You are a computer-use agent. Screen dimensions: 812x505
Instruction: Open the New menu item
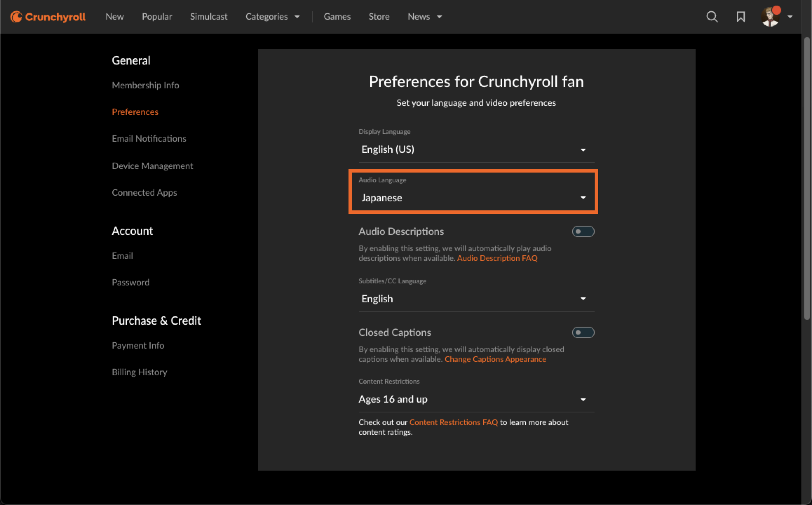115,16
